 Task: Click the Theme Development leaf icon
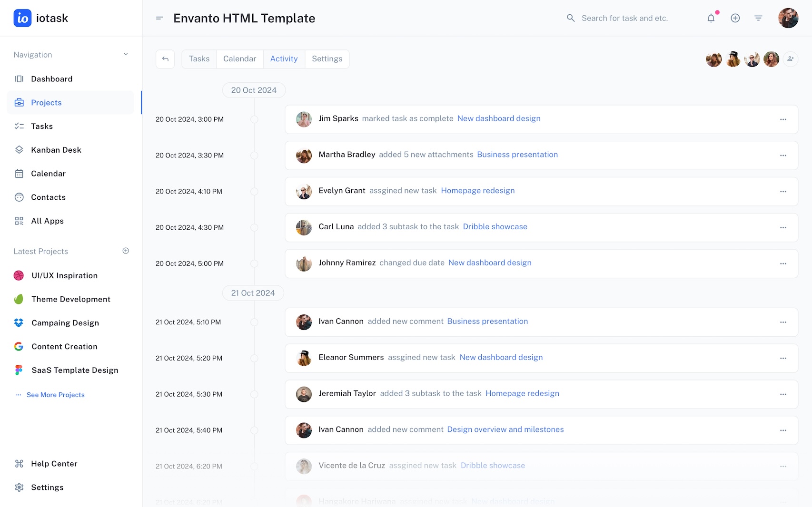pyautogui.click(x=19, y=299)
